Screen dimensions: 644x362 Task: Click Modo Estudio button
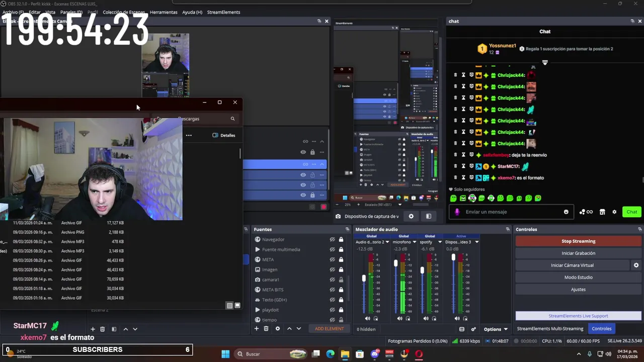578,278
